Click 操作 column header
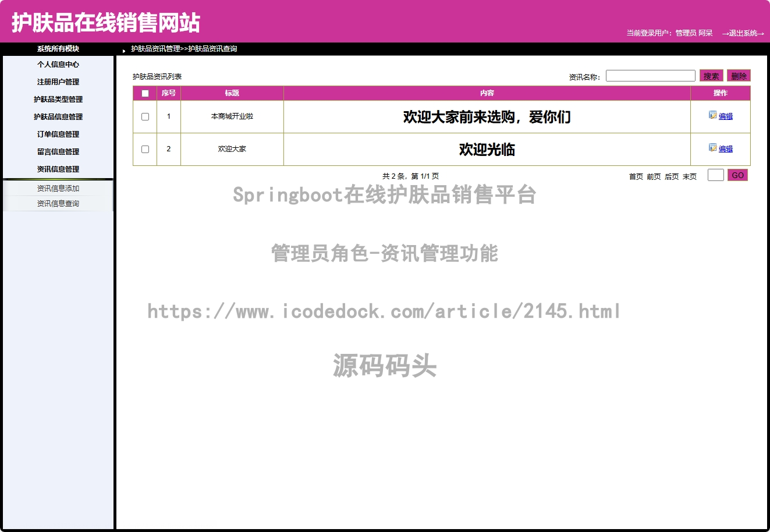770x532 pixels. (x=721, y=93)
